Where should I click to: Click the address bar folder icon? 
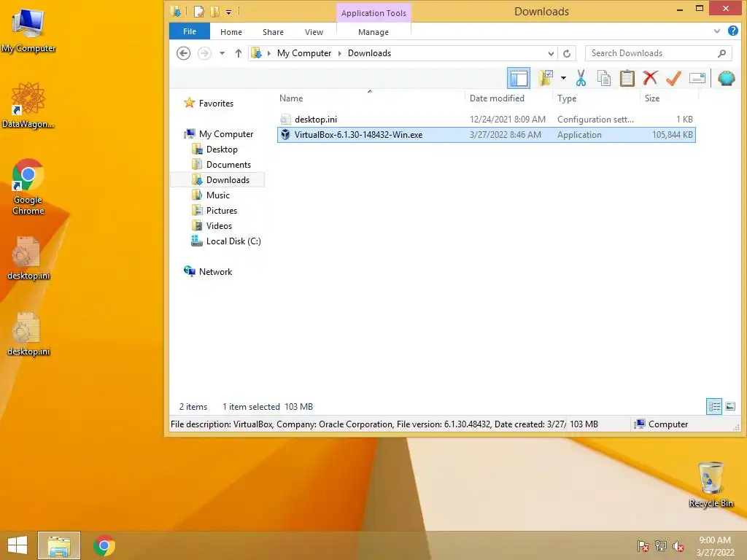(x=256, y=53)
